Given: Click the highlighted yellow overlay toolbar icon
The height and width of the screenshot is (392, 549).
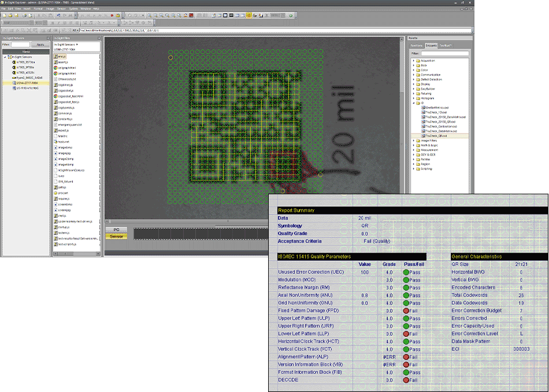Looking at the screenshot, I should pyautogui.click(x=248, y=15).
